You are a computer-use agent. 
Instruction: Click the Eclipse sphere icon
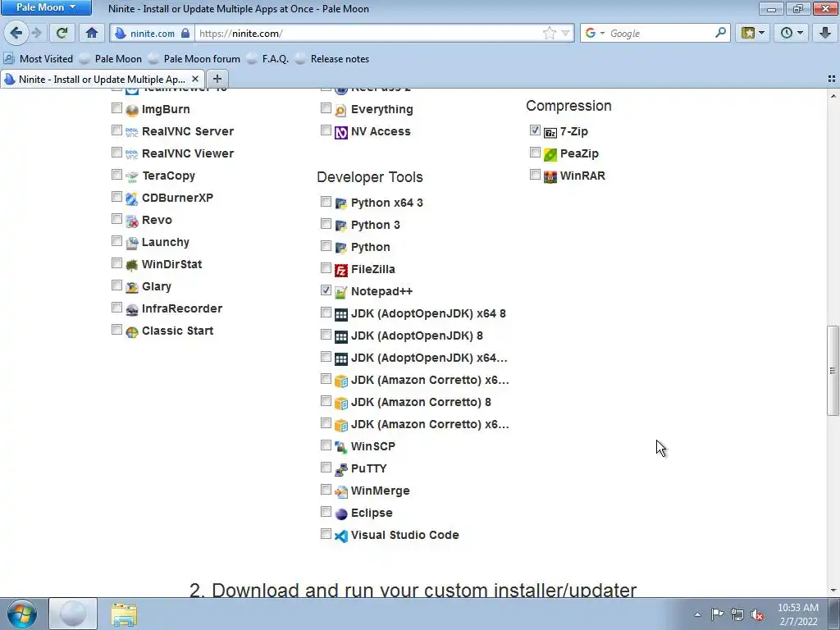coord(340,514)
